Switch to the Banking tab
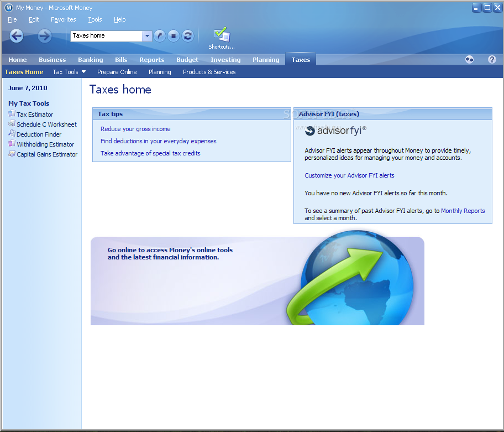The width and height of the screenshot is (504, 432). (90, 60)
